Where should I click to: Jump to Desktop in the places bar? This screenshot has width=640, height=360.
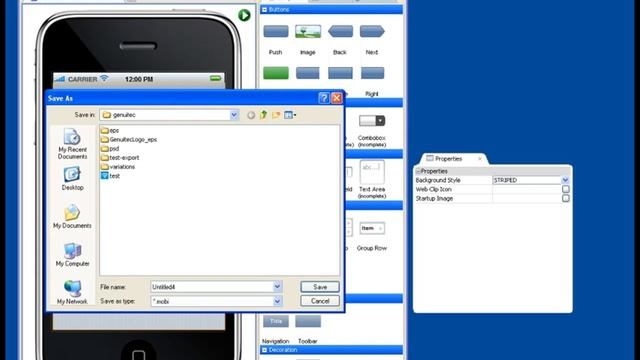coord(72,178)
